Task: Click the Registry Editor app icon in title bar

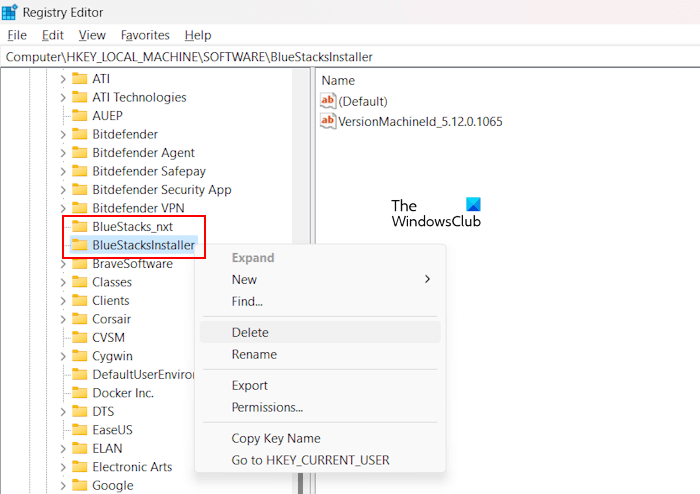Action: pos(9,12)
